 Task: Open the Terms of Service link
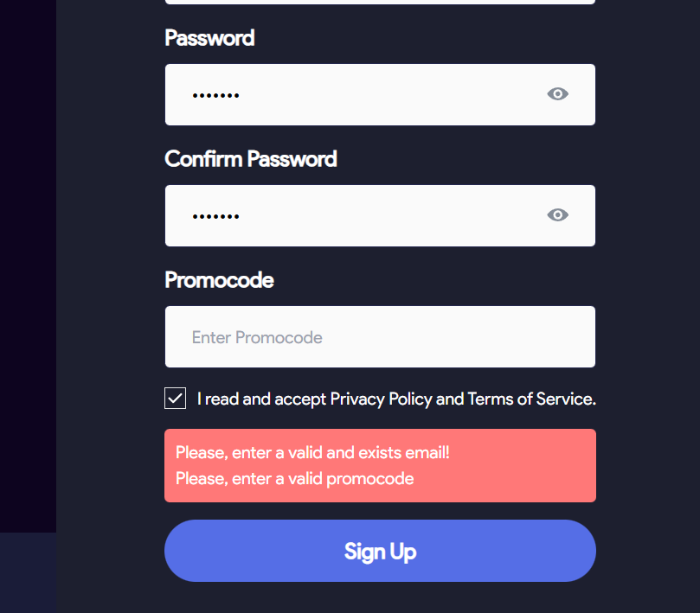530,399
